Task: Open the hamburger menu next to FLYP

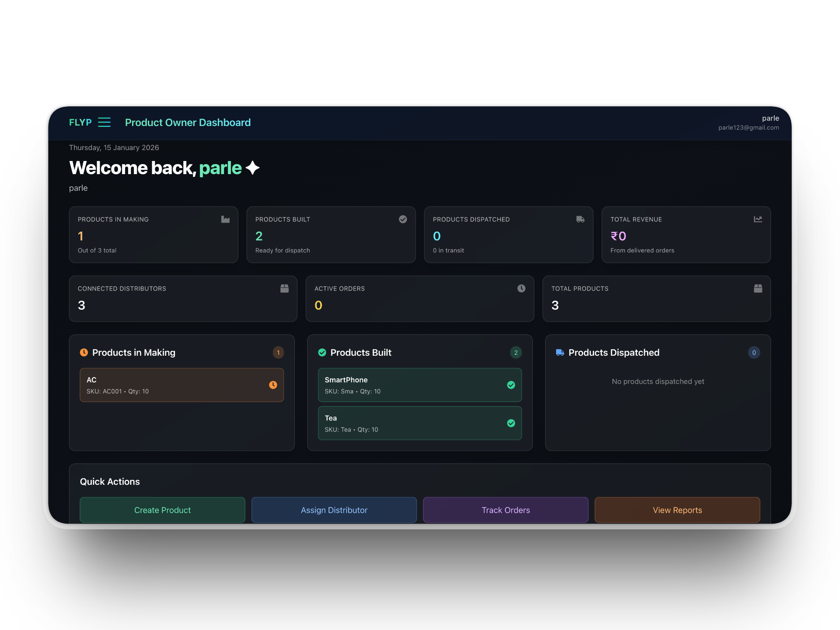Action: tap(104, 122)
